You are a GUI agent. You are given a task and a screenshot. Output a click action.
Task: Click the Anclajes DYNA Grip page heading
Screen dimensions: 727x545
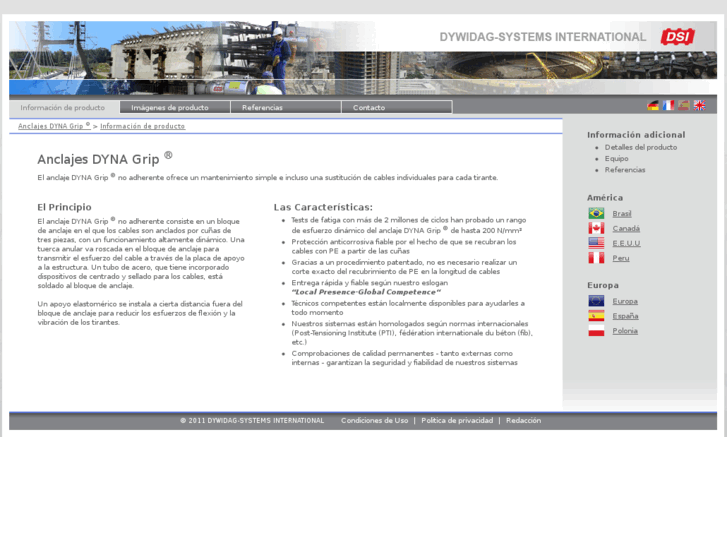(105, 159)
